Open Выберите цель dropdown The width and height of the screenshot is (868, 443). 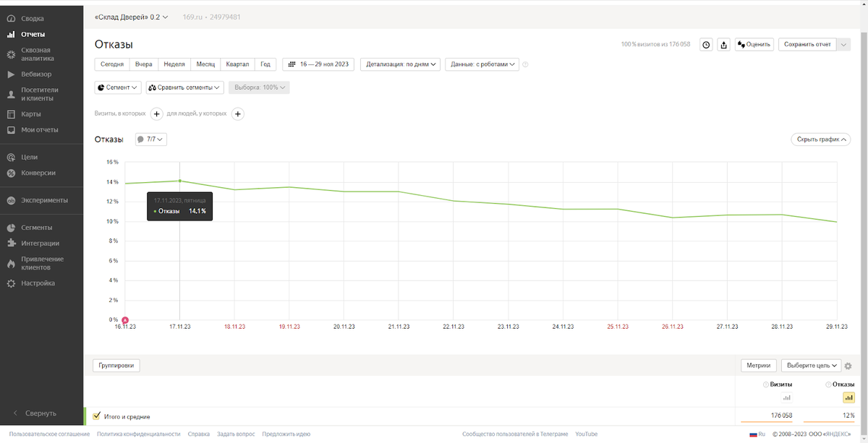click(x=812, y=366)
